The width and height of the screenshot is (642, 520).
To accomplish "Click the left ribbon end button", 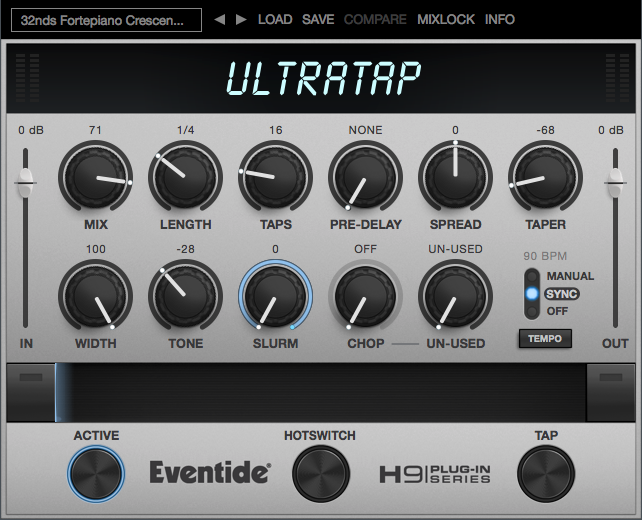I will tap(31, 392).
